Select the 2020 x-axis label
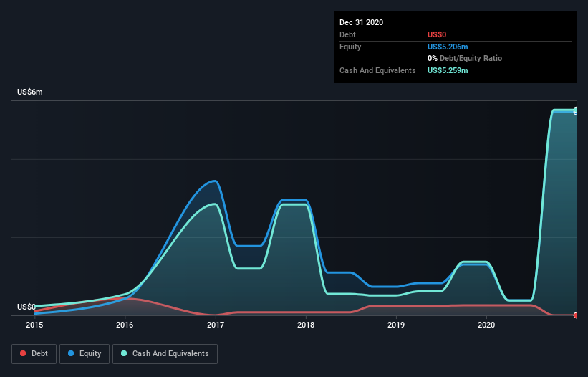This screenshot has width=588, height=377. coord(486,325)
